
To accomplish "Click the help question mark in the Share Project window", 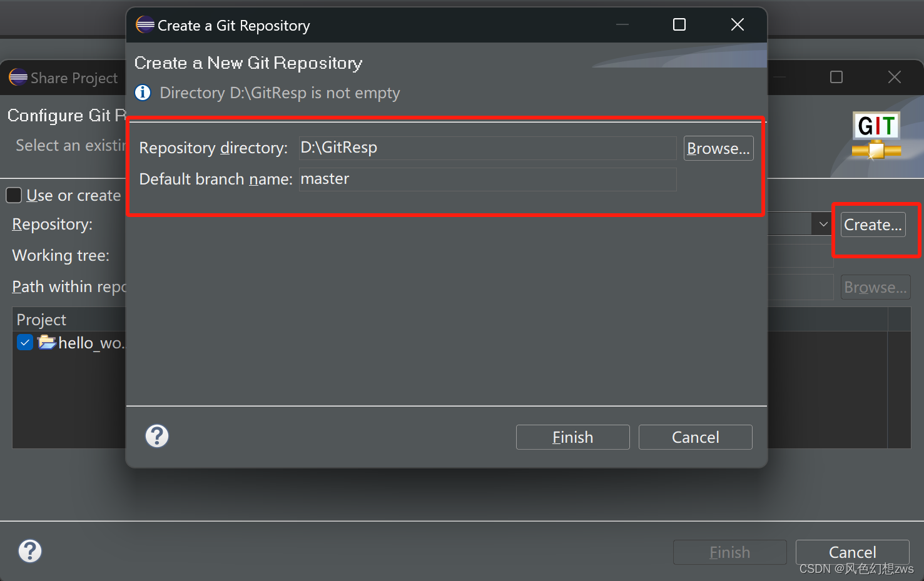I will pyautogui.click(x=29, y=551).
